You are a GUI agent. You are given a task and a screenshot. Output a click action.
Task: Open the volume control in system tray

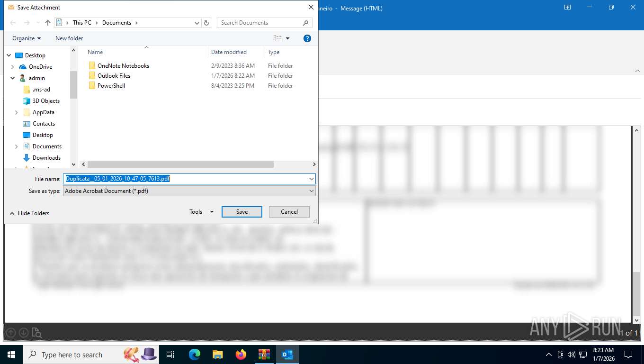pyautogui.click(x=572, y=355)
